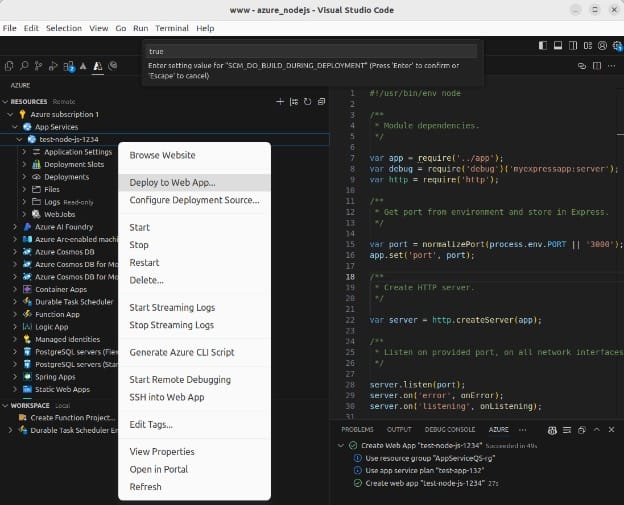Open the Run and Debug view icon

pos(53,66)
